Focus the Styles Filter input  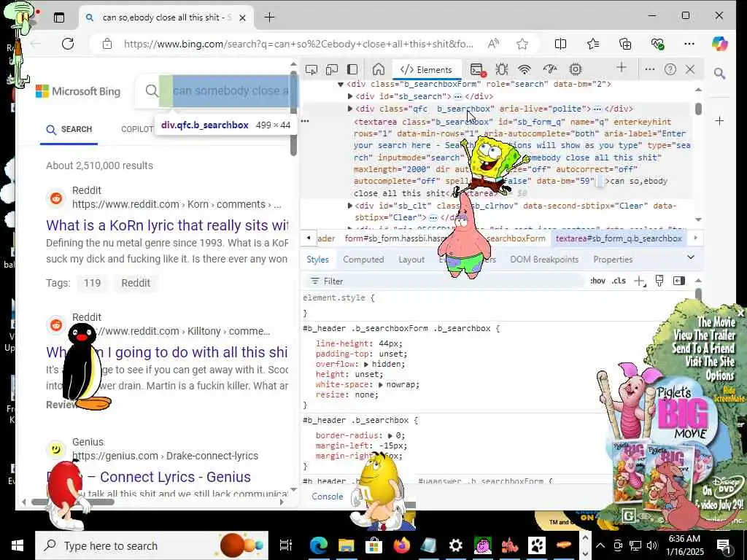pos(443,281)
